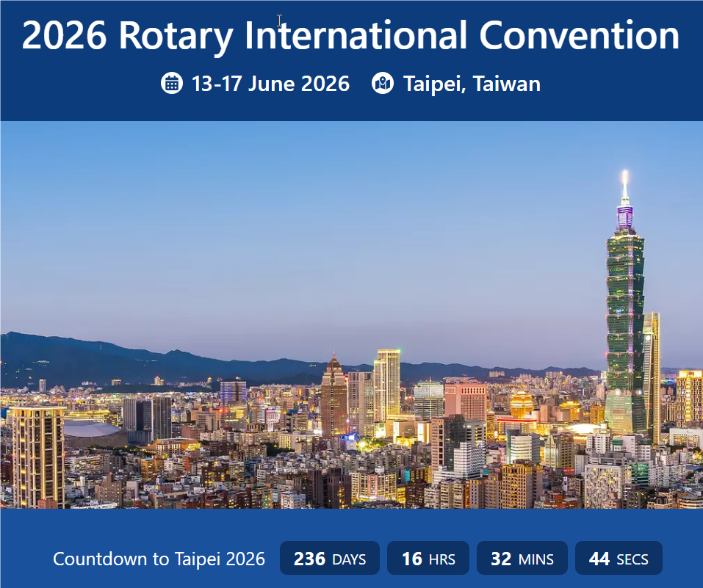Click the "Countdown to Taipei 2026" label

pos(159,559)
